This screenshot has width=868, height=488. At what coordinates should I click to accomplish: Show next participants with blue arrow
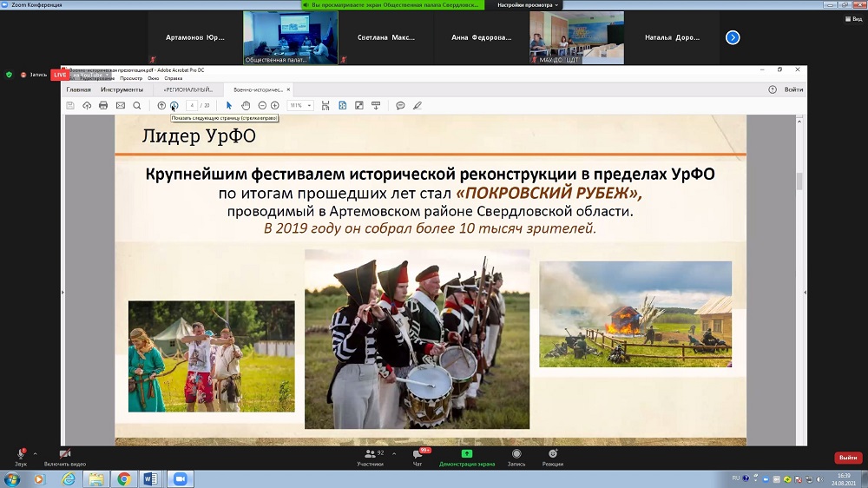(733, 37)
